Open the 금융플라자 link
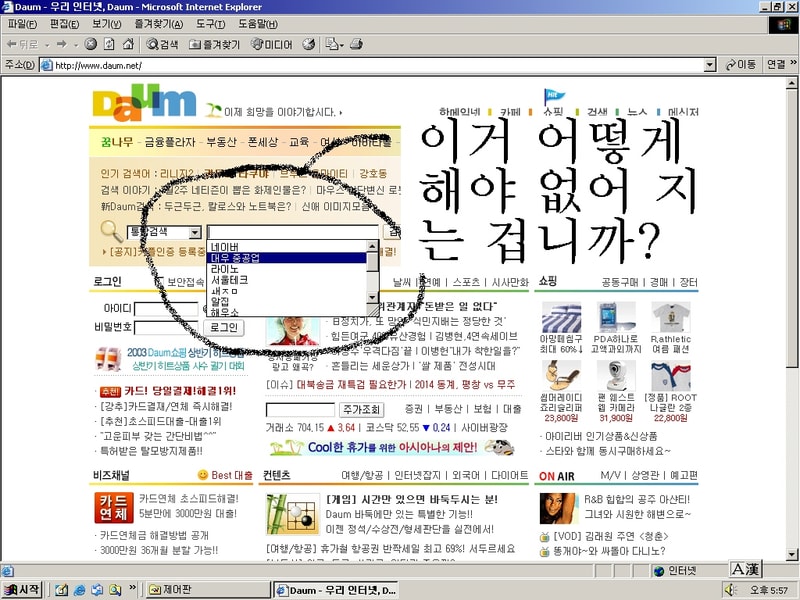The height and width of the screenshot is (600, 800). [x=170, y=142]
